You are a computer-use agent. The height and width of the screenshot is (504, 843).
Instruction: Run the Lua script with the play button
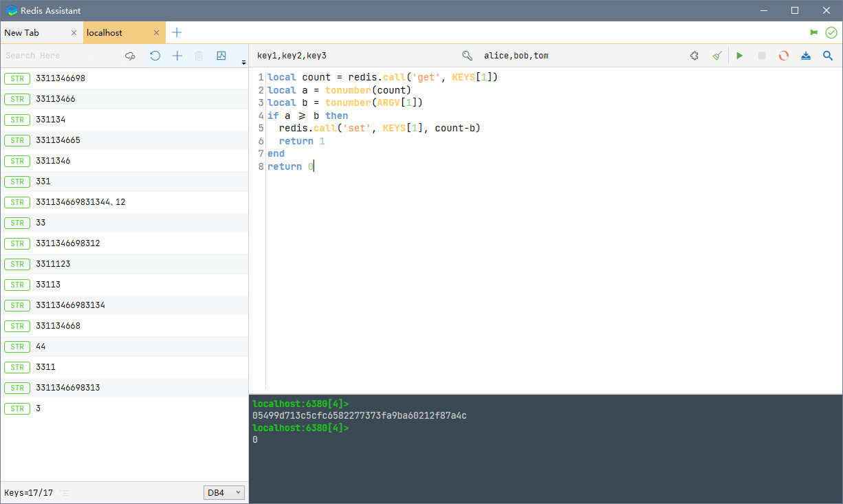(740, 56)
